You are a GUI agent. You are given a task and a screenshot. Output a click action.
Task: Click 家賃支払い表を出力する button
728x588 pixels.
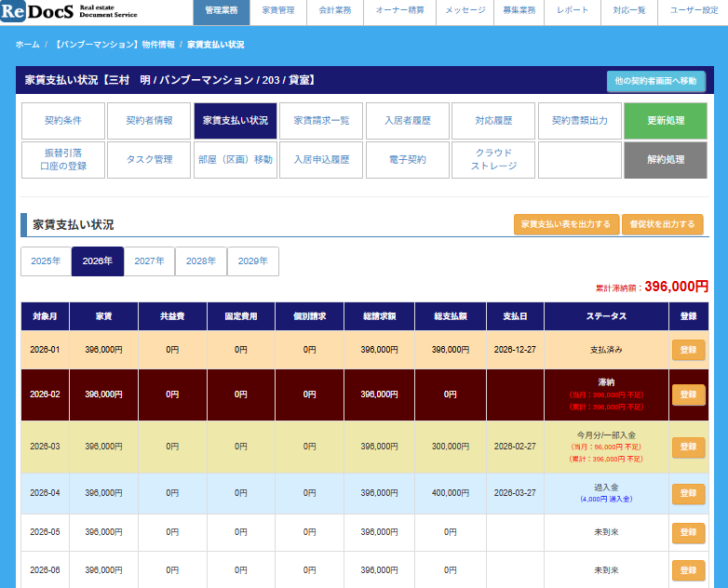(566, 224)
